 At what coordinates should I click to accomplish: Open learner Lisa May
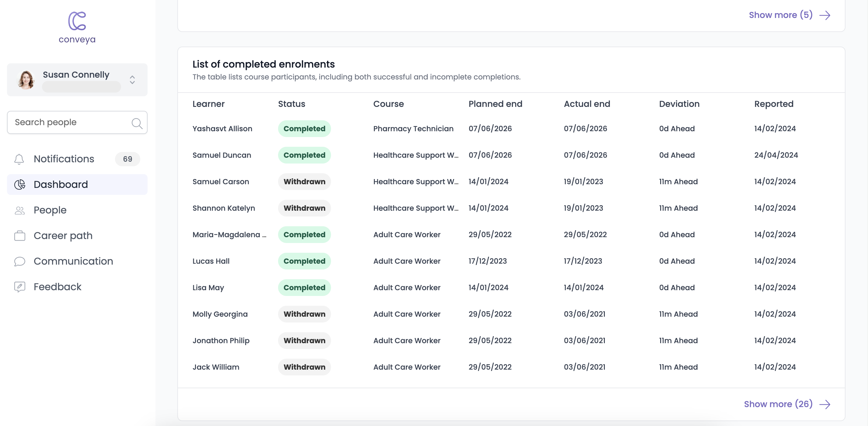click(208, 288)
